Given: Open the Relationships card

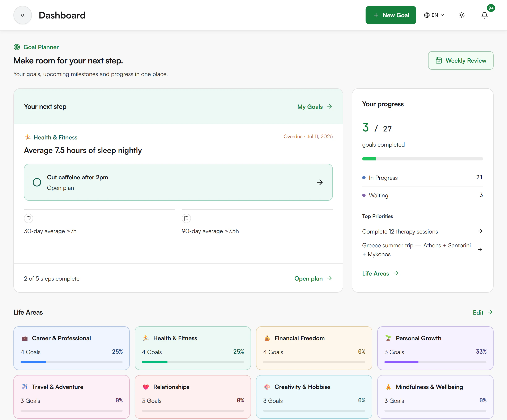Looking at the screenshot, I should [x=193, y=396].
